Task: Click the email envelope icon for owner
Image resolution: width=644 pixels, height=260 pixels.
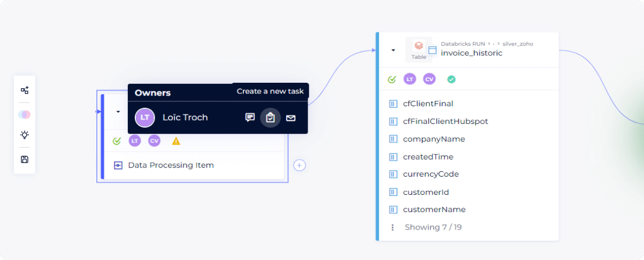Action: click(290, 118)
